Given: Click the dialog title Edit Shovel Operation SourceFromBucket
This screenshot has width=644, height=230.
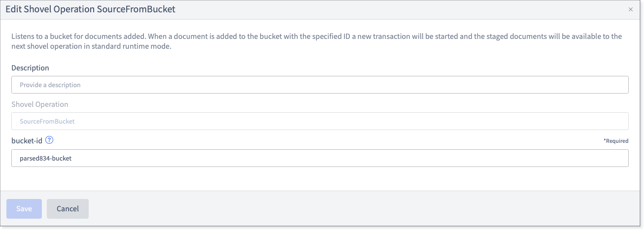Looking at the screenshot, I should pyautogui.click(x=90, y=9).
